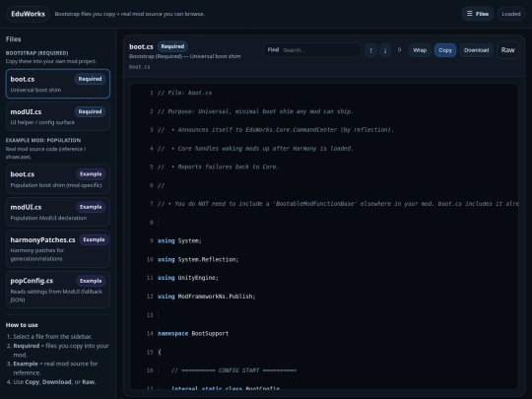Image resolution: width=532 pixels, height=399 pixels.
Task: Click code line 'using System.Reflection;'
Action: [198, 259]
